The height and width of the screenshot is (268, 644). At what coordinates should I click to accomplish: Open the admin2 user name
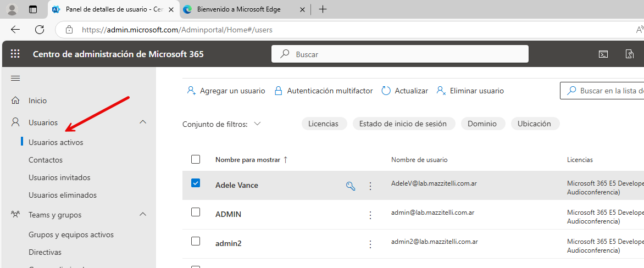point(229,243)
